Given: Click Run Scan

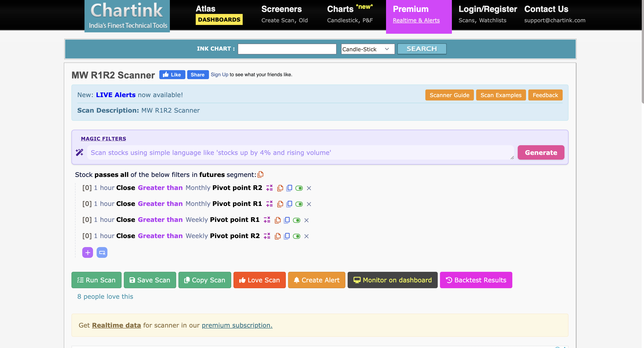Looking at the screenshot, I should [x=96, y=280].
